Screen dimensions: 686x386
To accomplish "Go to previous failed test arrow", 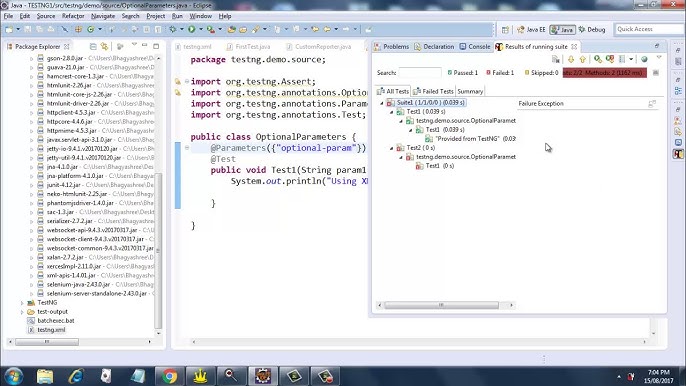I will tap(582, 59).
